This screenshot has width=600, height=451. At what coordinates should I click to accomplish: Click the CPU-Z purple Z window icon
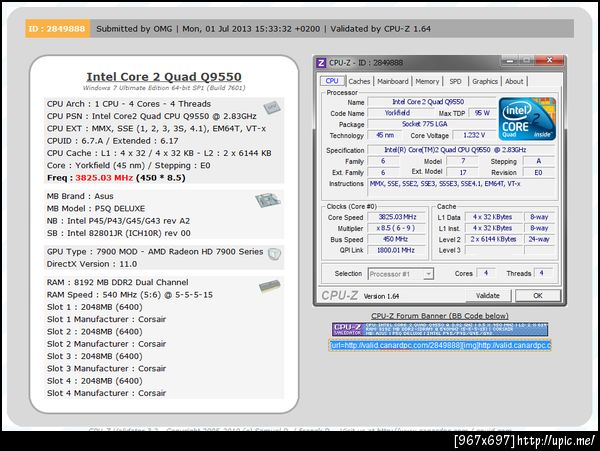tap(321, 63)
